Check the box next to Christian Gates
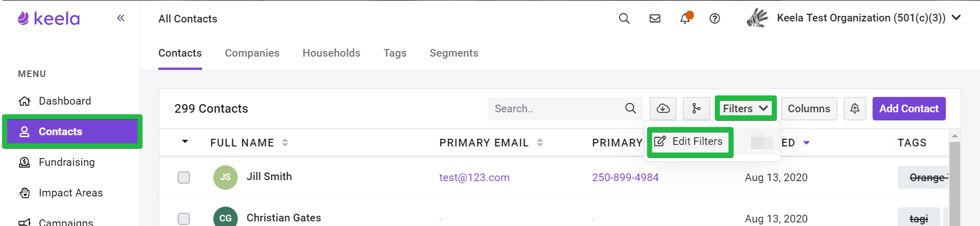 tap(184, 218)
